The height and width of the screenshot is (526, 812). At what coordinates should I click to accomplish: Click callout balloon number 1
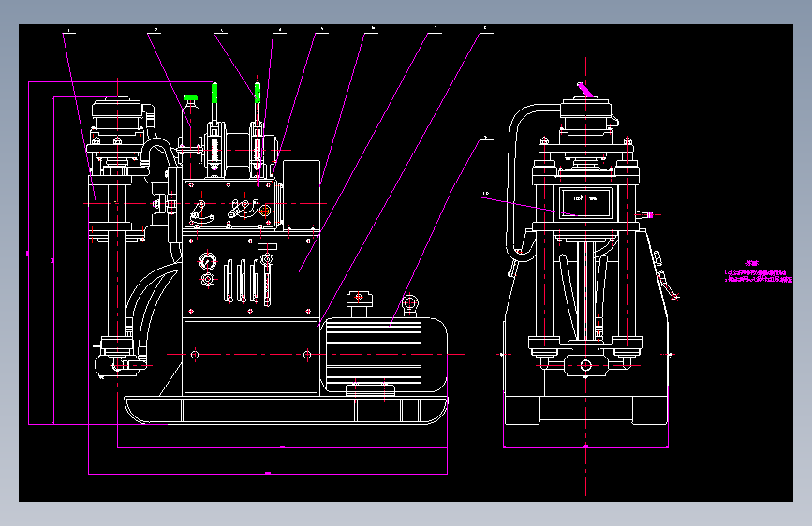[69, 31]
